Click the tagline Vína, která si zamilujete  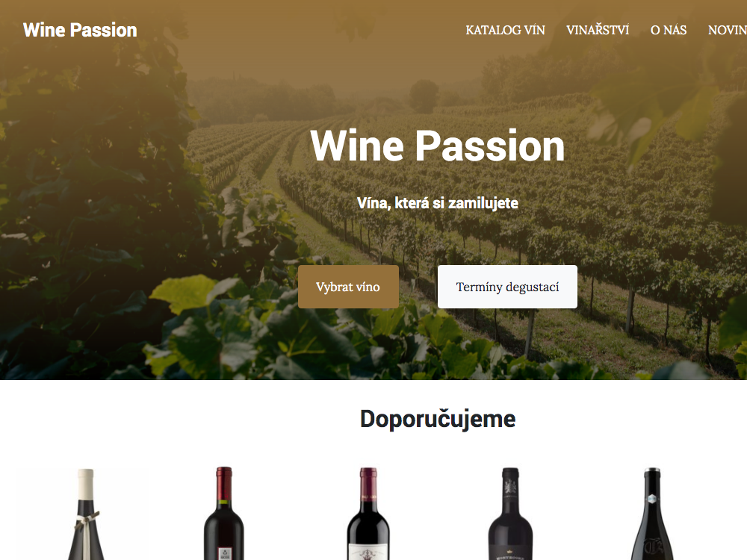438,203
